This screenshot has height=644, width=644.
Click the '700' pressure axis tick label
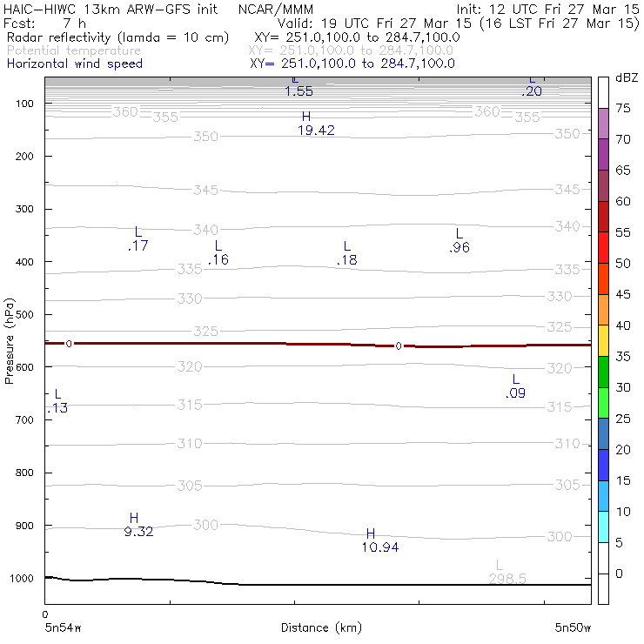tap(24, 420)
